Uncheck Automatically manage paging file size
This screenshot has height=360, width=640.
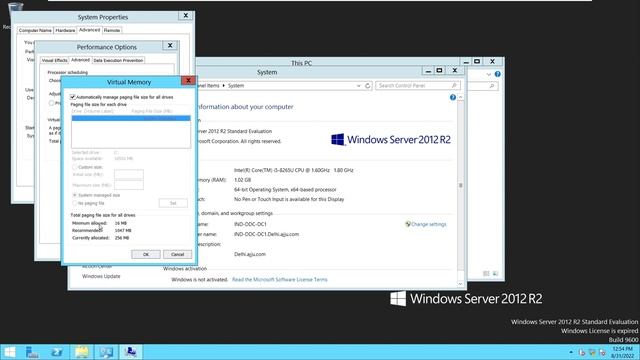click(x=73, y=97)
